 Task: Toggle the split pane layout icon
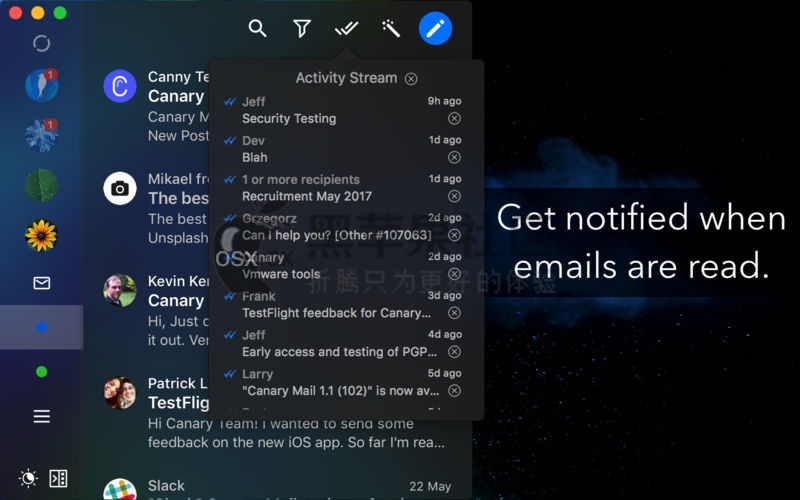click(58, 479)
